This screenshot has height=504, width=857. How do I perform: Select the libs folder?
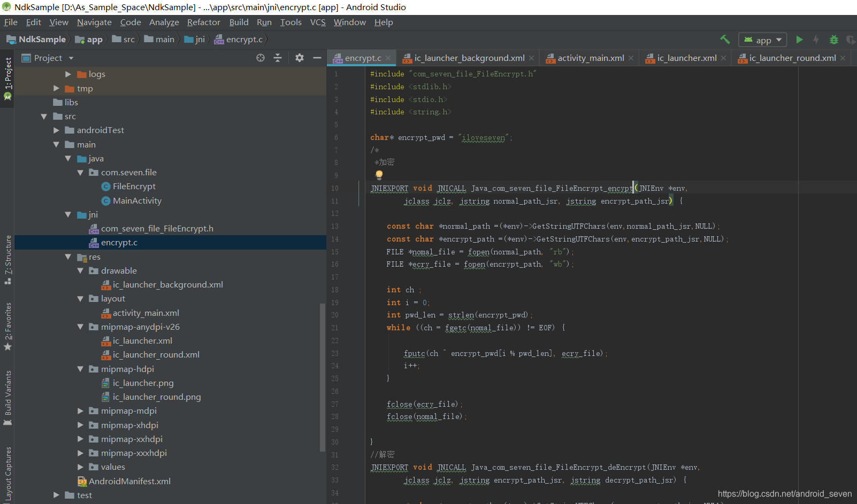pos(65,102)
